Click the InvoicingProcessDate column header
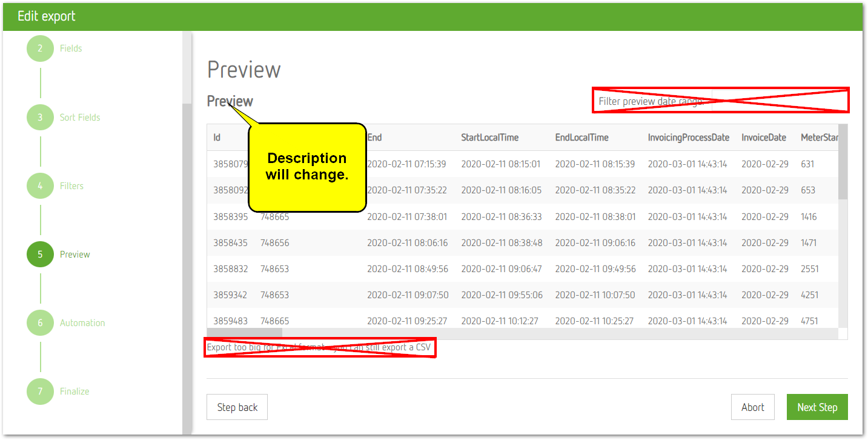The height and width of the screenshot is (440, 868). click(x=689, y=138)
